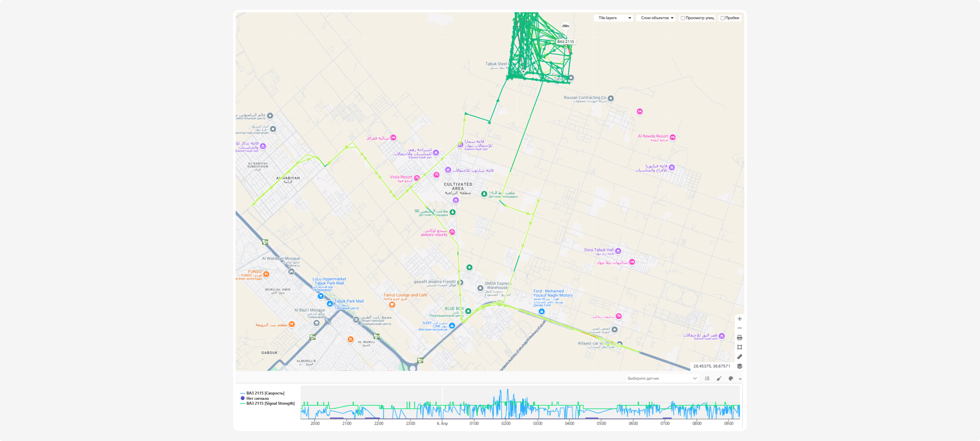The image size is (980, 441).
Task: Click the brush clear chart icon
Action: pos(719,379)
